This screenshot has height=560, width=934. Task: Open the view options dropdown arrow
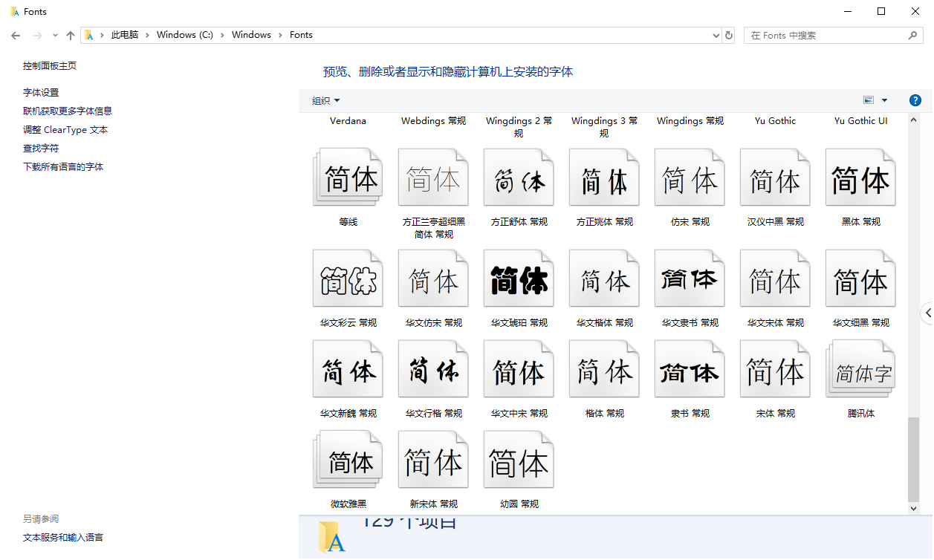(x=884, y=100)
